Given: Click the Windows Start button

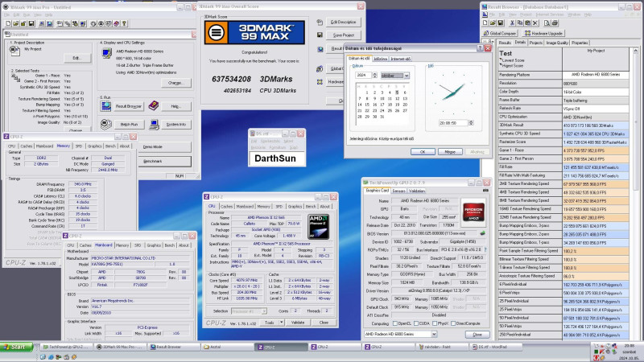Looking at the screenshot, I should 16,347.
